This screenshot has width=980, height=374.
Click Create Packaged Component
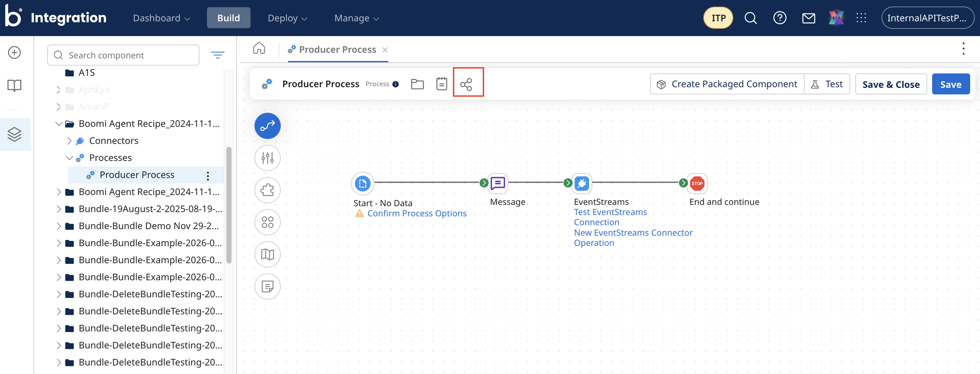(x=727, y=84)
